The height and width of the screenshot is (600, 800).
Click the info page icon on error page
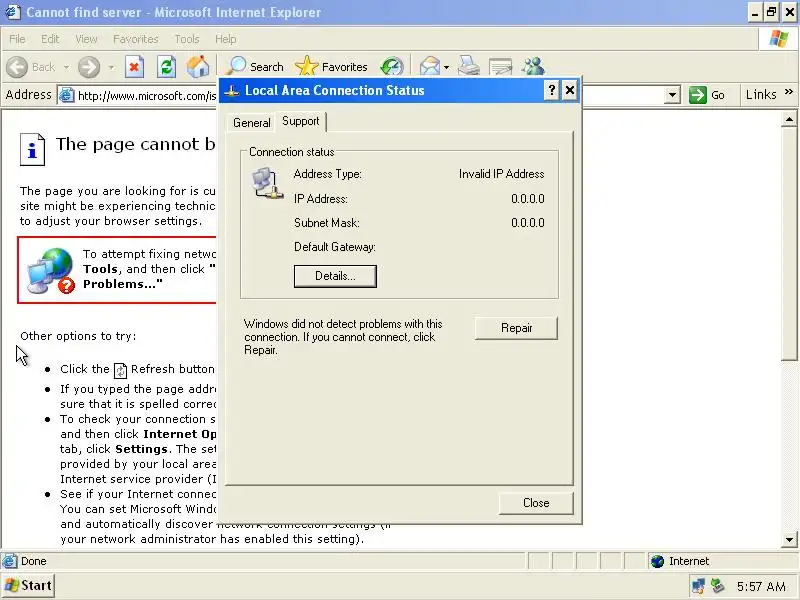[32, 149]
